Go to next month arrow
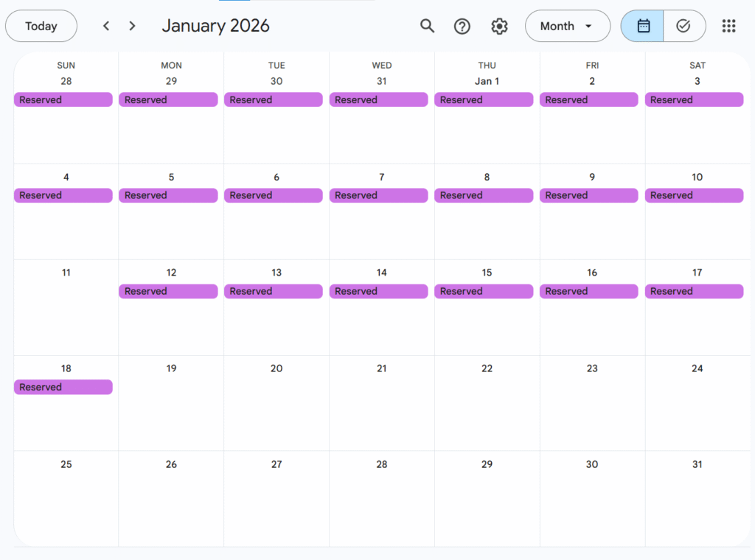Screen dimensions: 755x560 pyautogui.click(x=132, y=26)
